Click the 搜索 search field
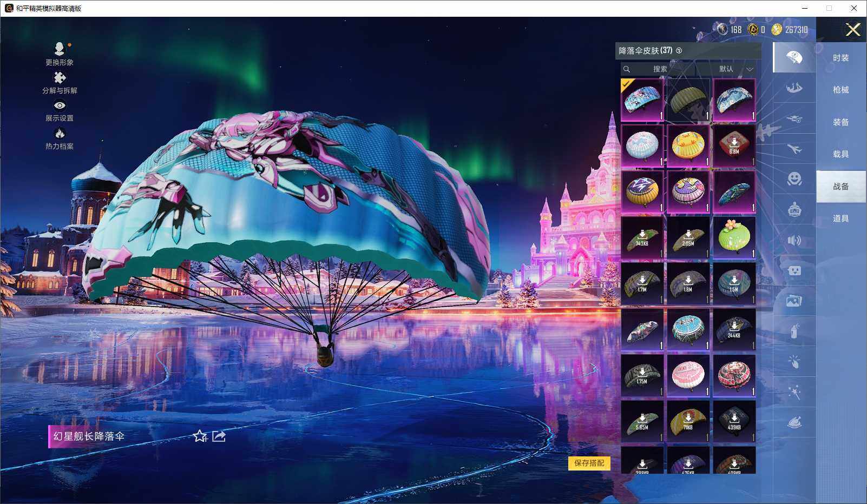This screenshot has height=504, width=867. [x=659, y=69]
